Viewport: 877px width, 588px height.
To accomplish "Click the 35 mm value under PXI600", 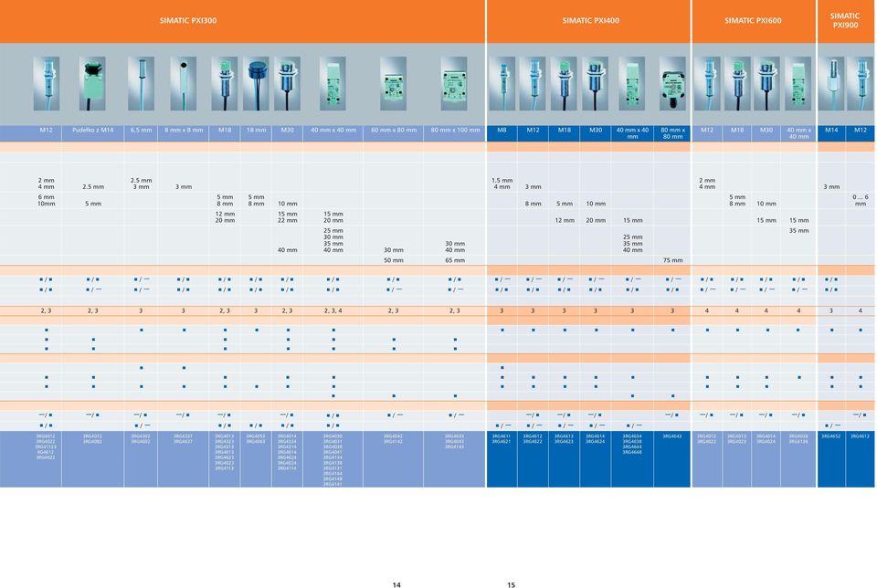I will pos(798,230).
